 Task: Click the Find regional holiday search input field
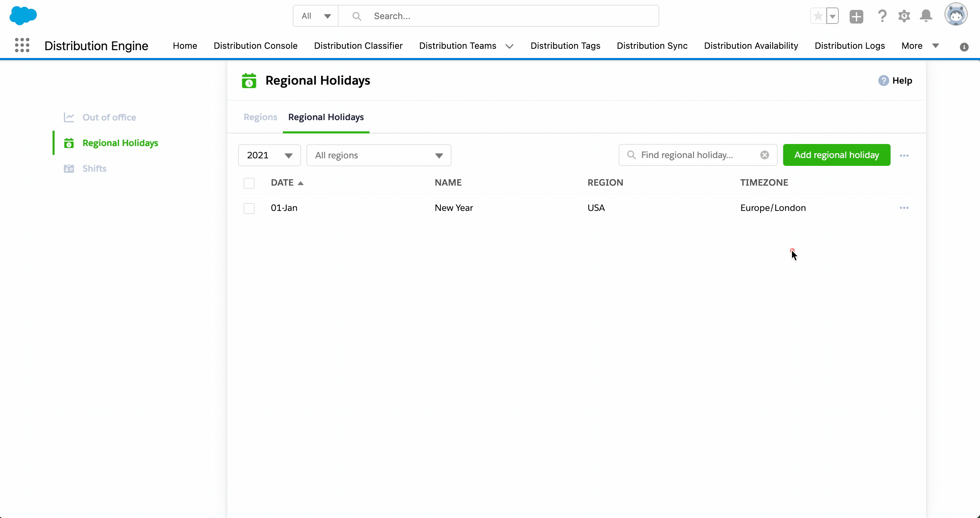pyautogui.click(x=697, y=154)
